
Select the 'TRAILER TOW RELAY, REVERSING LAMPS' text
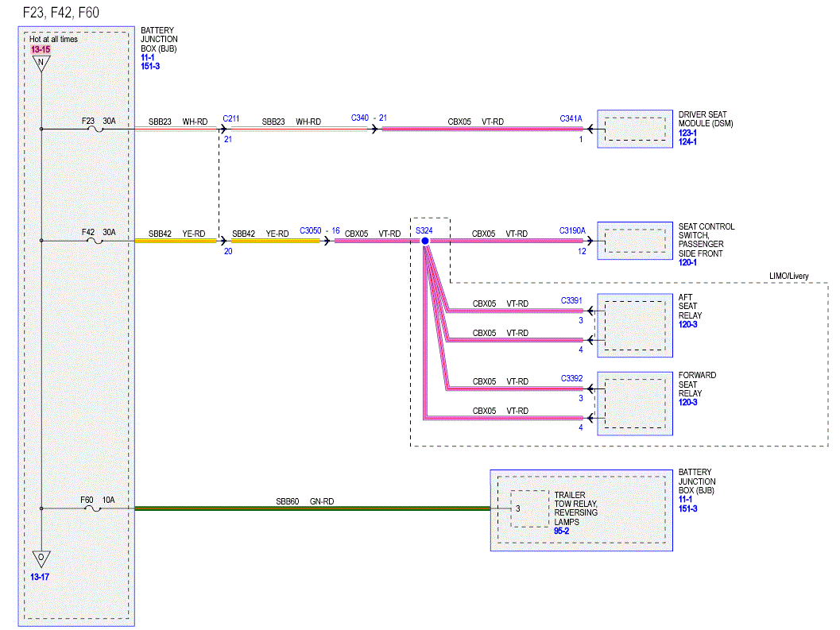576,508
